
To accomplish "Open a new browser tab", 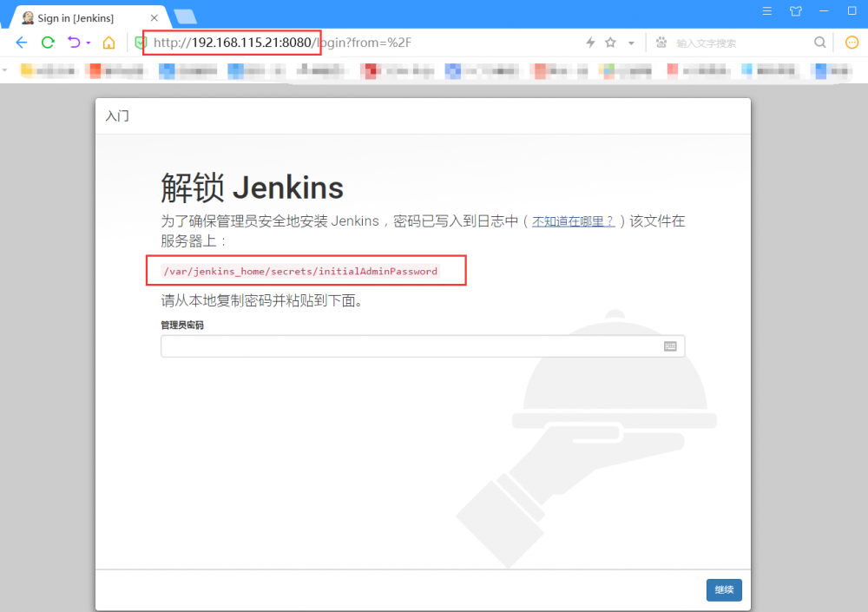I will 183,15.
